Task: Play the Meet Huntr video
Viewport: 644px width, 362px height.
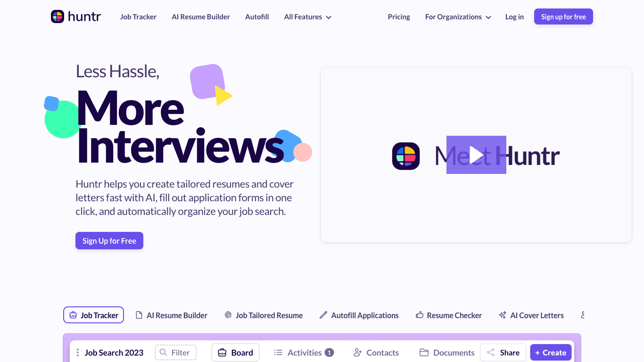Action: click(x=476, y=155)
